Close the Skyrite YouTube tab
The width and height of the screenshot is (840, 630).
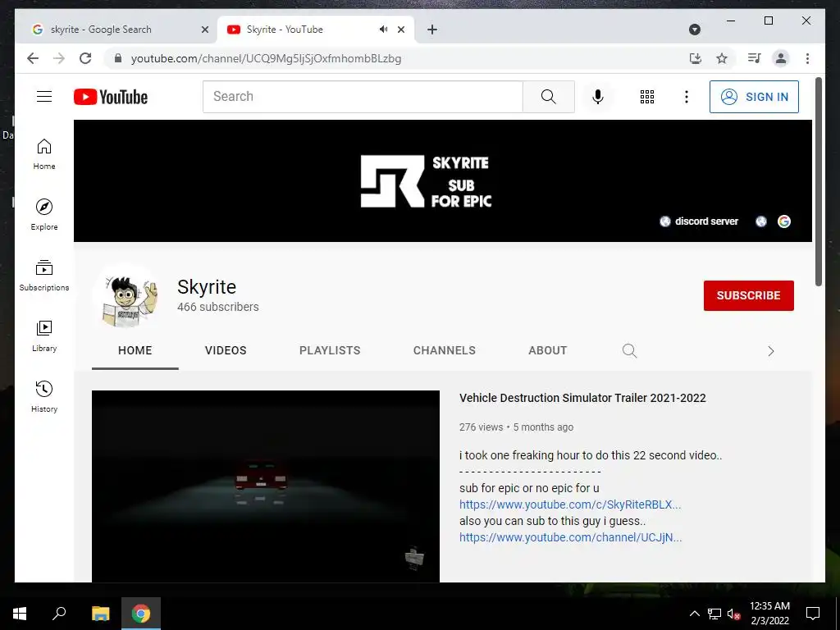pos(400,30)
